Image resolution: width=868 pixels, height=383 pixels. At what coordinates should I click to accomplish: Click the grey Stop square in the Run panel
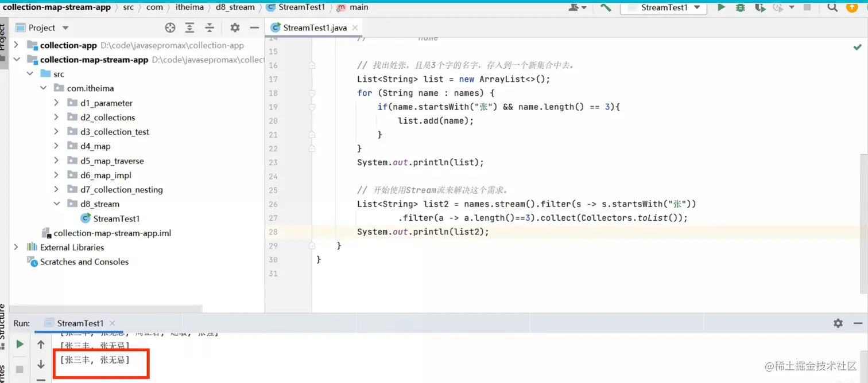click(x=20, y=370)
